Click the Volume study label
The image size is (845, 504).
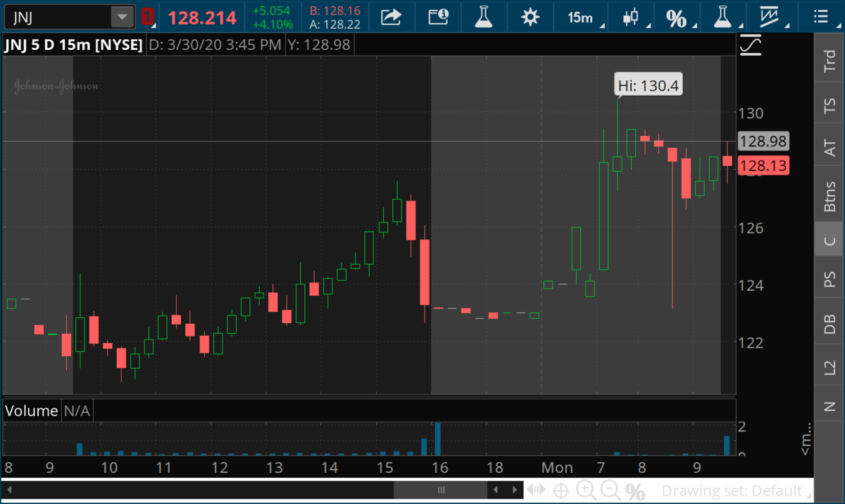click(x=32, y=411)
